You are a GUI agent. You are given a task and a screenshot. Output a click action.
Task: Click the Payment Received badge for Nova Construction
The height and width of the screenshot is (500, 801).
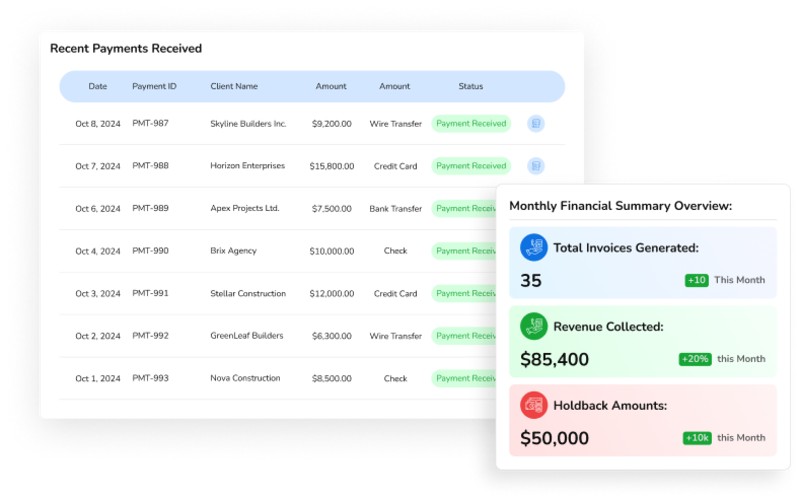point(464,378)
